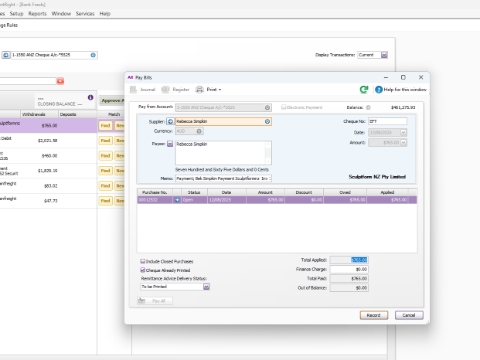Click the Purchase No. column header
480x360 pixels.
coord(155,192)
